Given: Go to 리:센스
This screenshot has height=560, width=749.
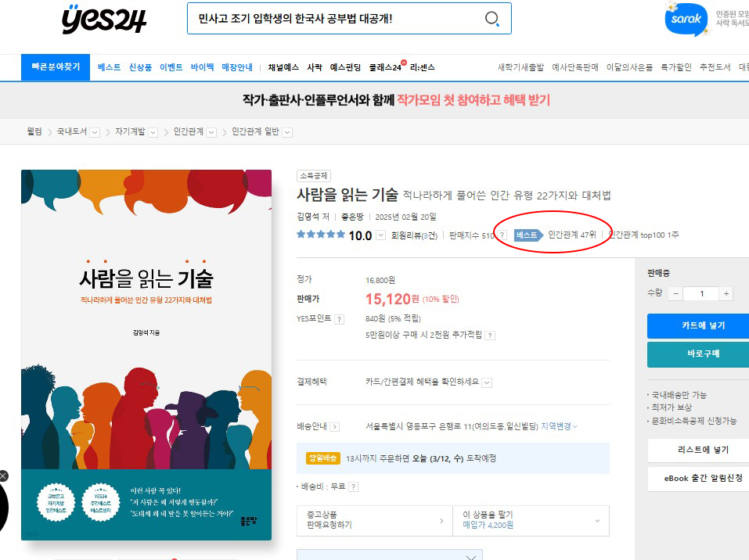Looking at the screenshot, I should coord(423,67).
